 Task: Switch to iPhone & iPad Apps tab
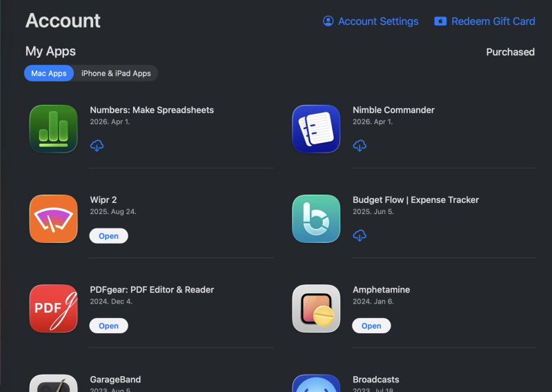point(116,73)
